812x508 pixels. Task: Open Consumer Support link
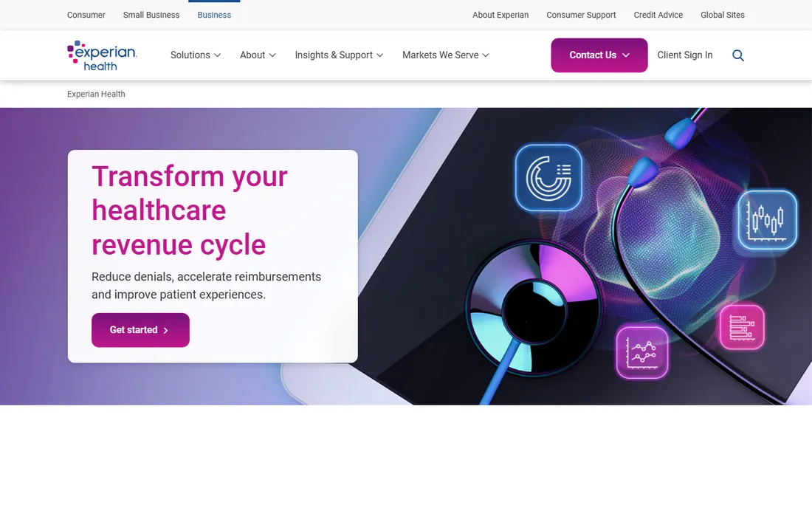[x=581, y=15]
